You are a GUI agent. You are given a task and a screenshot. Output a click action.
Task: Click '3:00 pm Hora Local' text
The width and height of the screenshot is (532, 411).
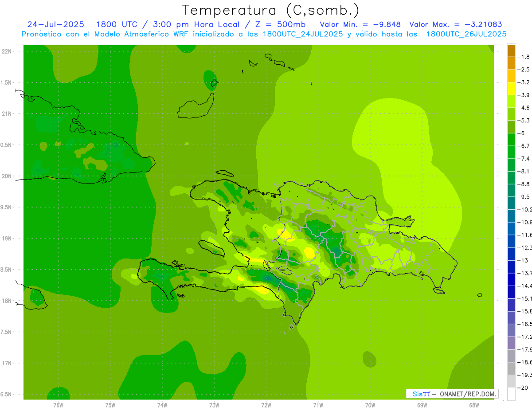[196, 24]
